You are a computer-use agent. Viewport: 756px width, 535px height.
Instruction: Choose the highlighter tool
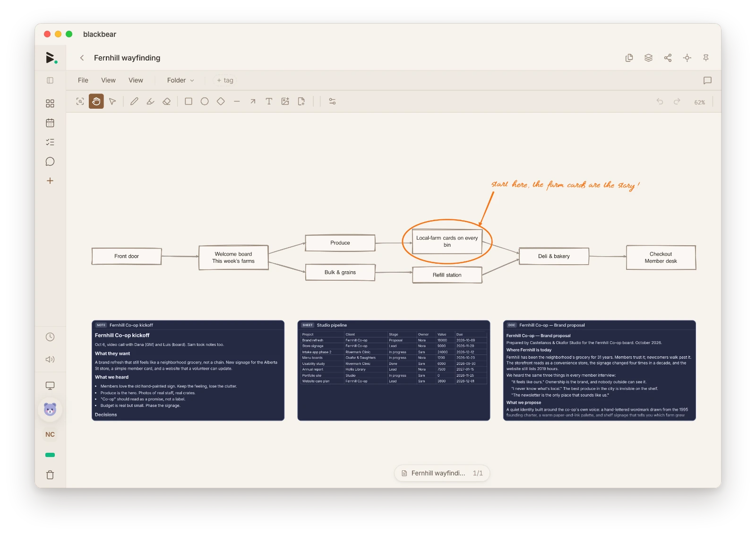tap(150, 101)
